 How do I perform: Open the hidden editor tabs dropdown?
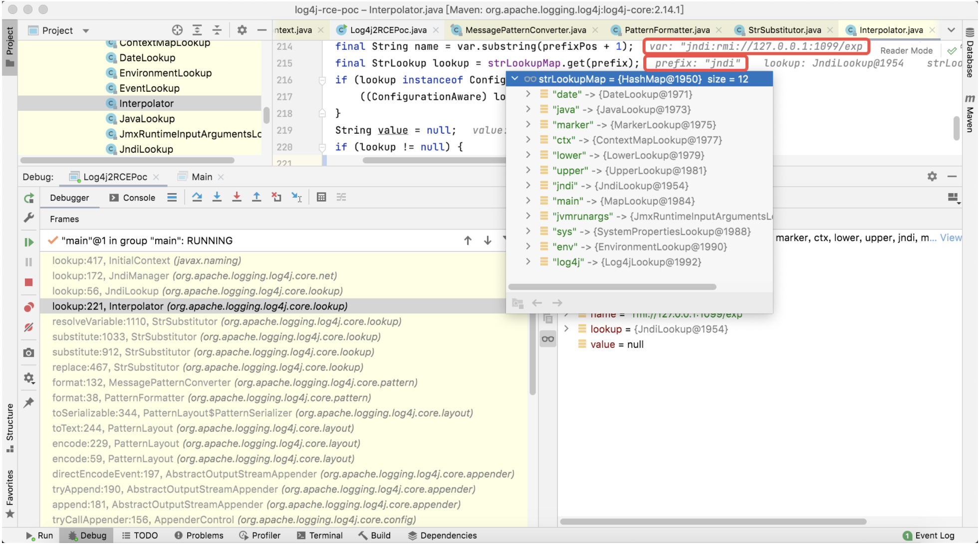[x=952, y=30]
